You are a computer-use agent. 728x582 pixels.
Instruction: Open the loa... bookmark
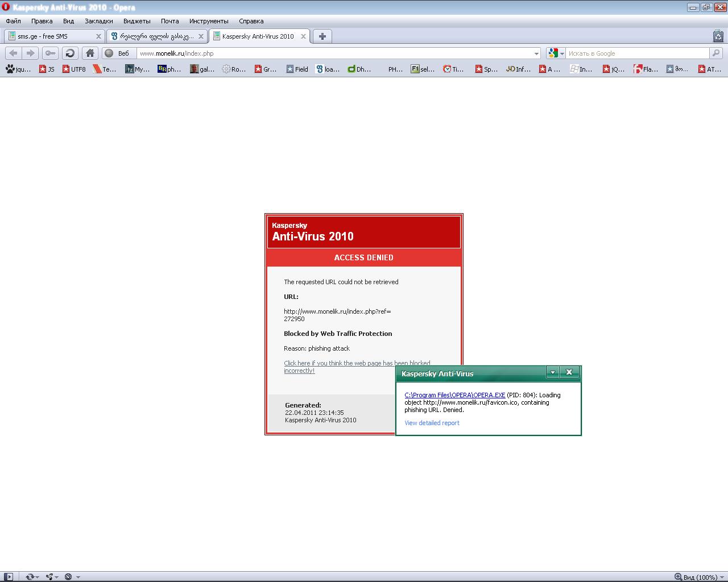[x=328, y=69]
